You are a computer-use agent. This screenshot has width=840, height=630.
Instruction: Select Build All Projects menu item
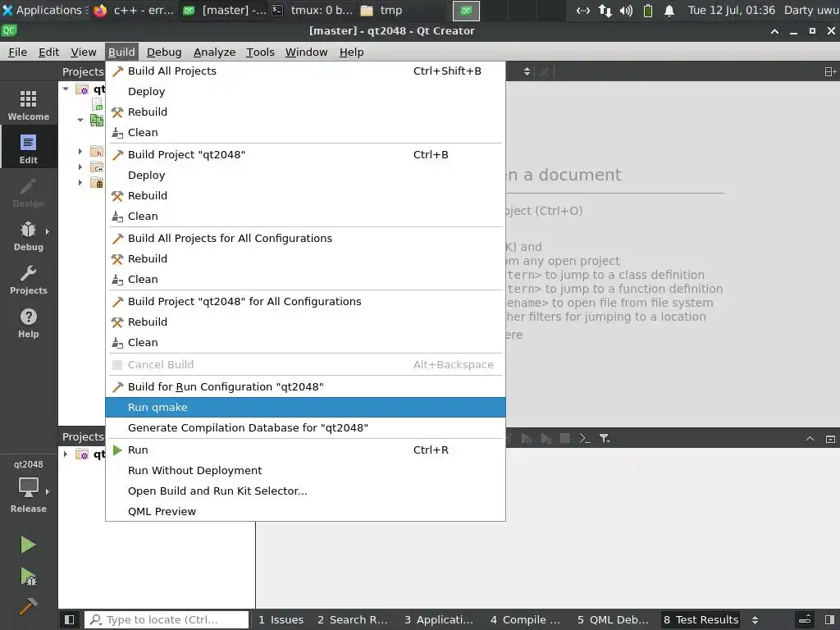tap(305, 71)
